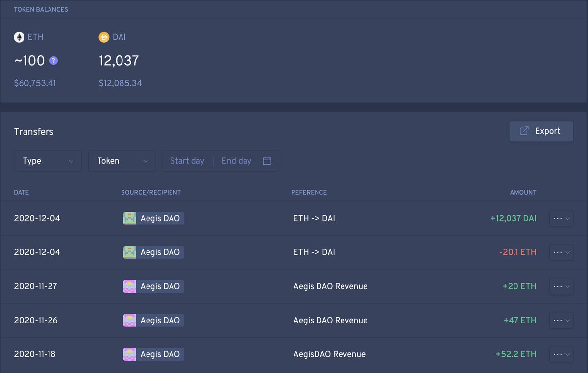
Task: Click the DAI token logo icon
Action: (x=104, y=37)
